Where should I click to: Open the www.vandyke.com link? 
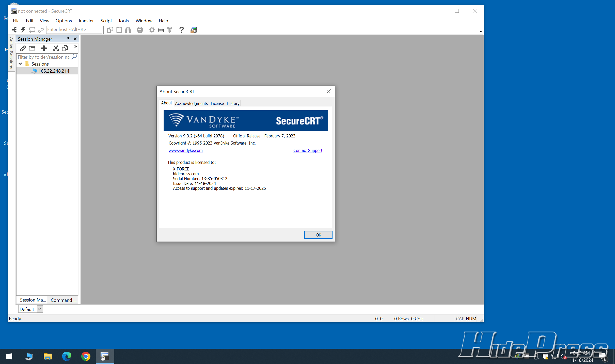pyautogui.click(x=185, y=150)
